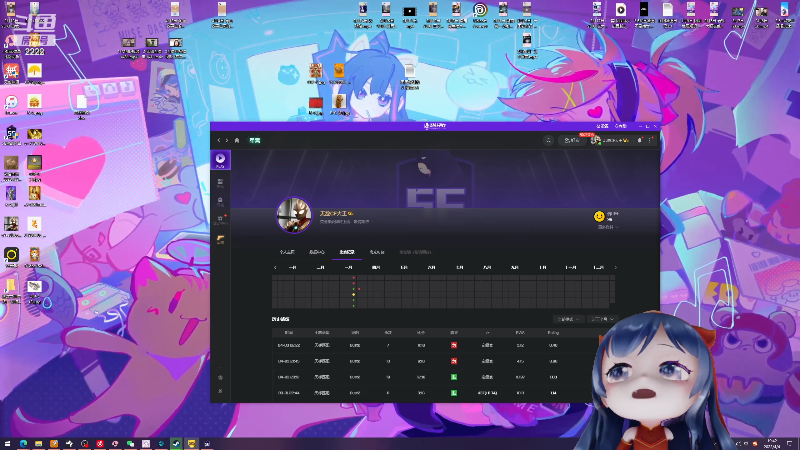Open the greyed-out last profile tab
800x450 pixels.
(x=415, y=252)
